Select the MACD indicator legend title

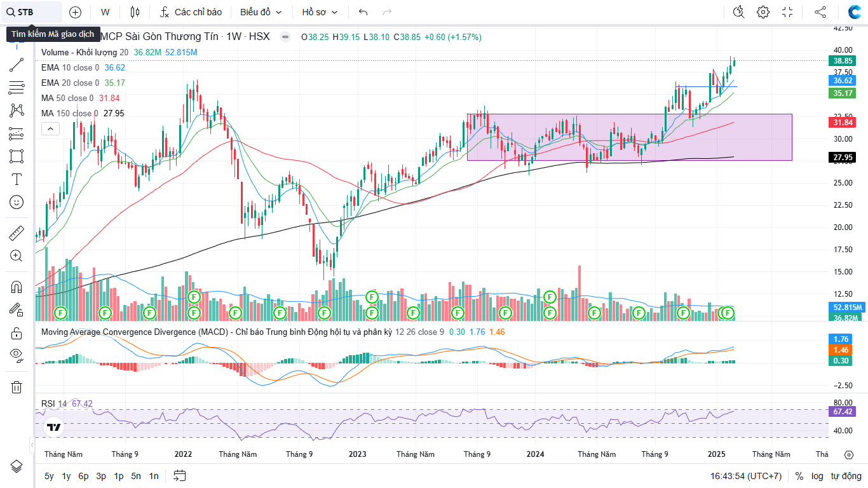point(216,332)
